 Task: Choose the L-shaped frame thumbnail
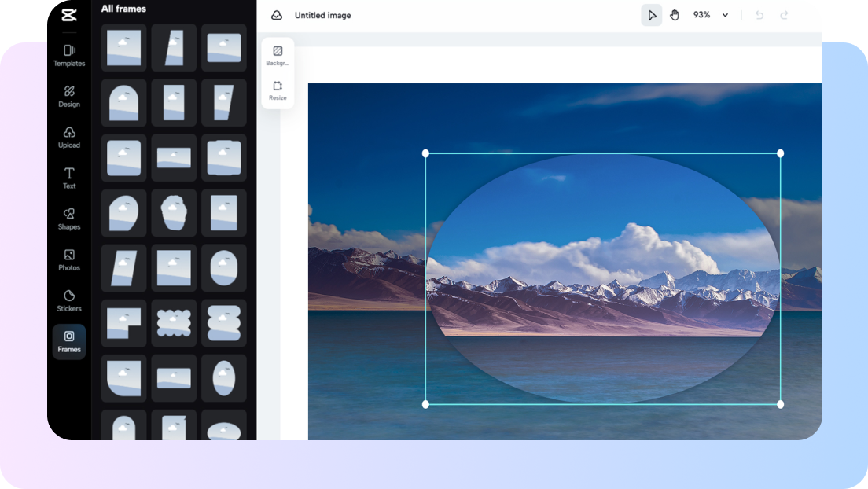[x=124, y=323]
